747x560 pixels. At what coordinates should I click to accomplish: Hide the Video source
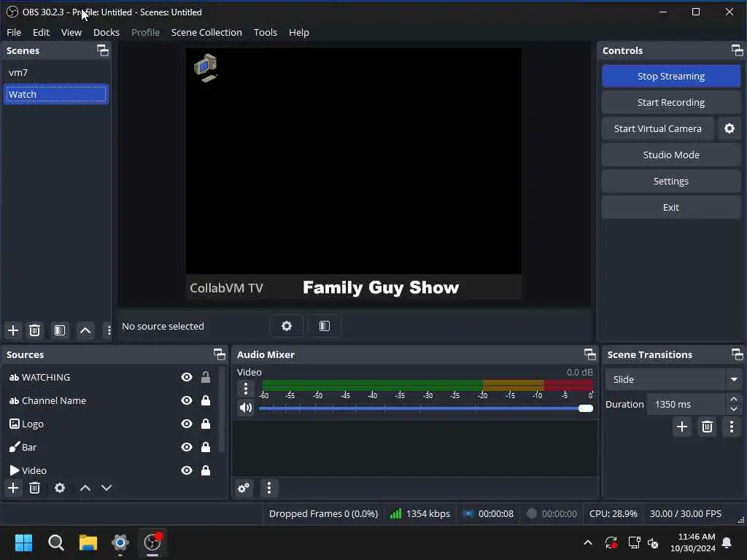186,470
